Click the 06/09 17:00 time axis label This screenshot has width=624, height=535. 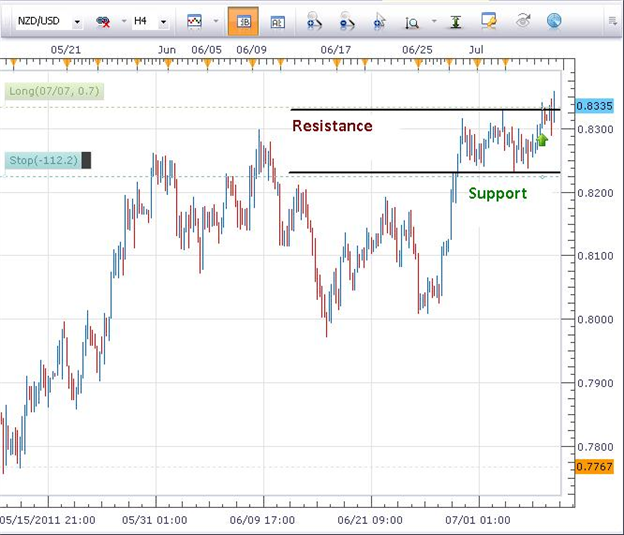point(262,520)
